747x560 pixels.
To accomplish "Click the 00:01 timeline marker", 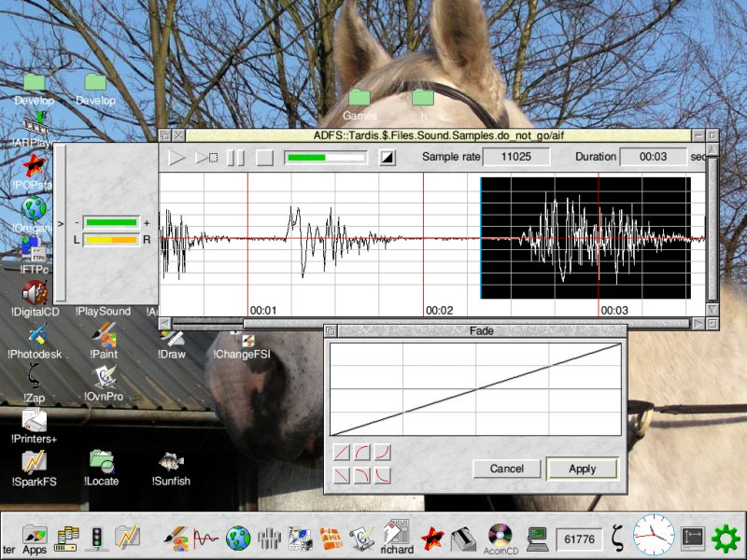I will click(263, 311).
